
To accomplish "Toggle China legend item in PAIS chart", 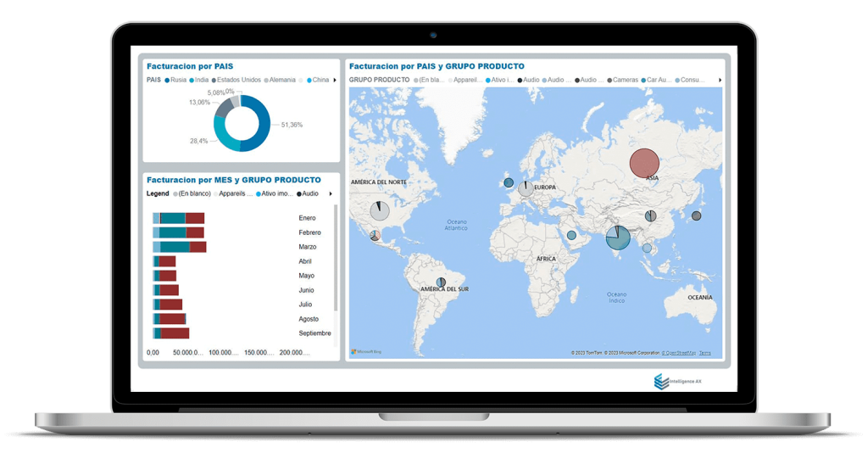I will click(x=318, y=80).
